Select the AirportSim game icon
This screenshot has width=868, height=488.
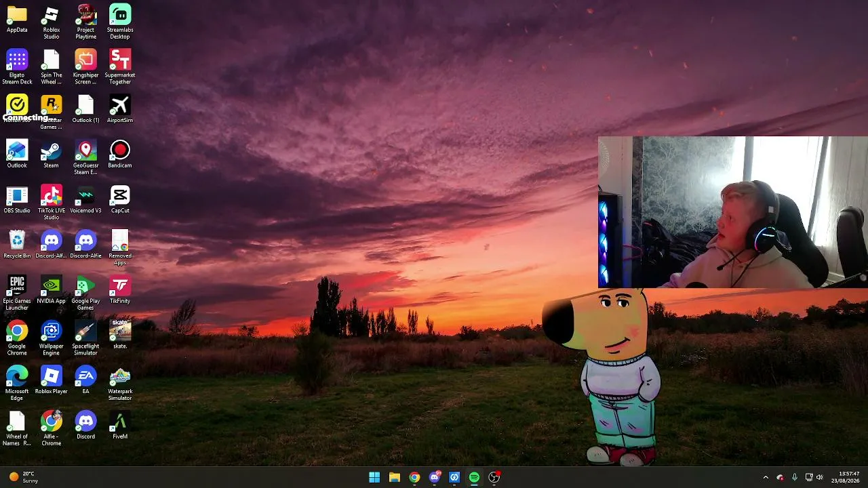(x=120, y=105)
